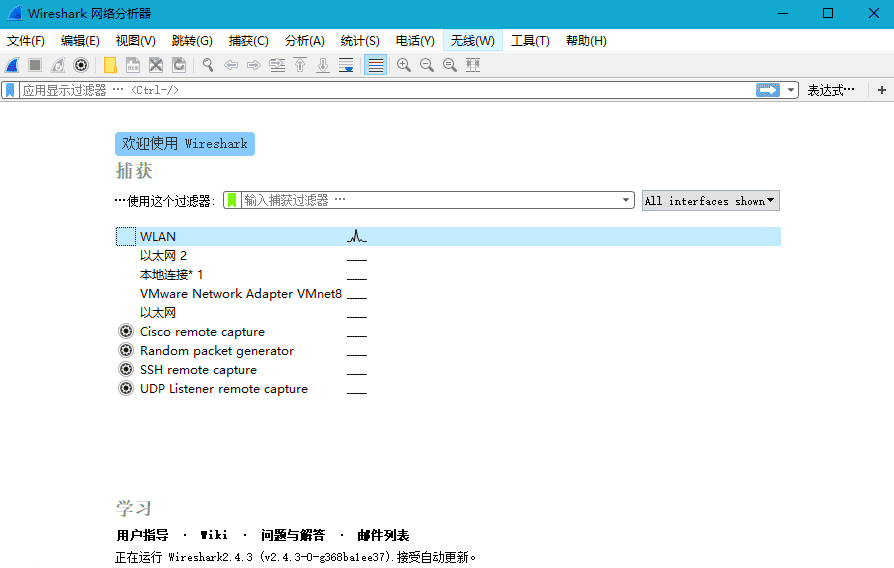The width and height of the screenshot is (894, 568).
Task: Reload the capture file
Action: tap(179, 65)
